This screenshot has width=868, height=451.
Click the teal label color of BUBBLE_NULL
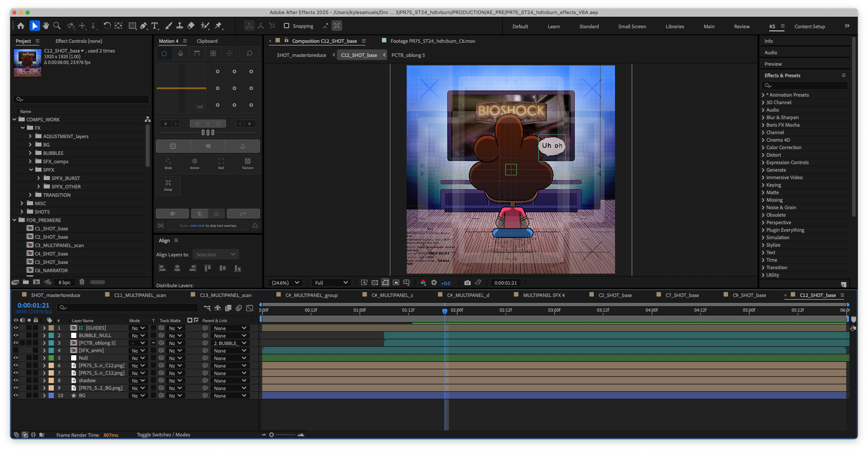point(51,335)
